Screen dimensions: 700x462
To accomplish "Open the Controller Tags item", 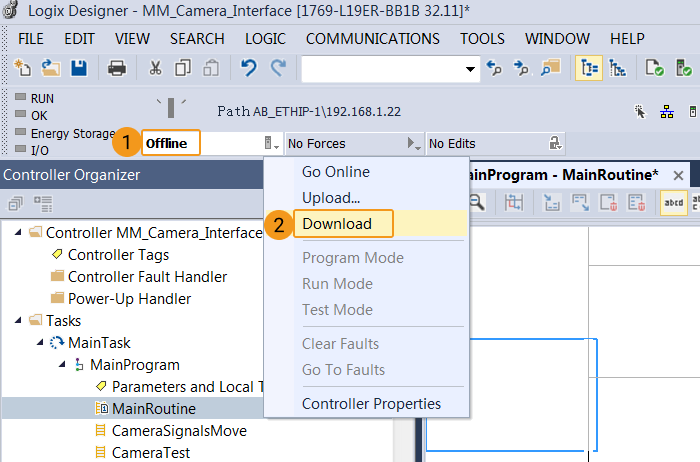I will tap(118, 255).
